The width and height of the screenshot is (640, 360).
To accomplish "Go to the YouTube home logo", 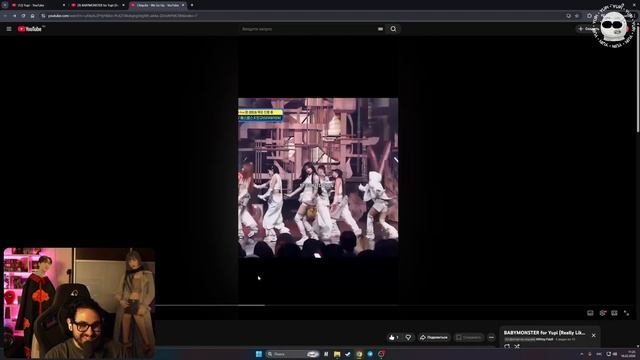I will click(30, 29).
